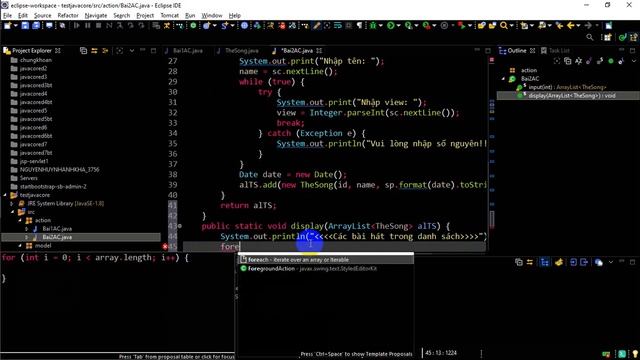This screenshot has width=640, height=360.
Task: Toggle Show Whitespace Characters pilcrow icon
Action: 359,26
